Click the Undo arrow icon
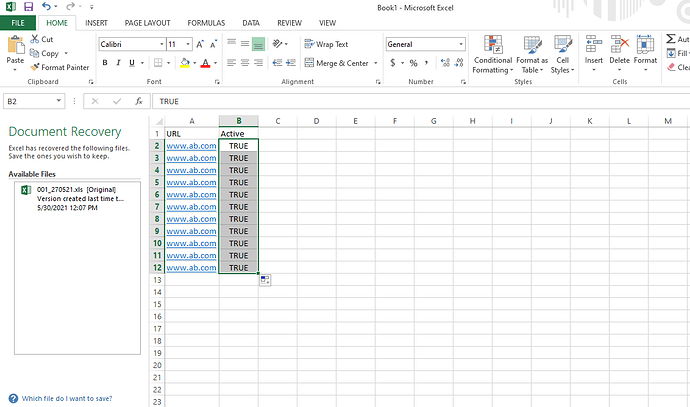The width and height of the screenshot is (690, 407). coord(46,7)
